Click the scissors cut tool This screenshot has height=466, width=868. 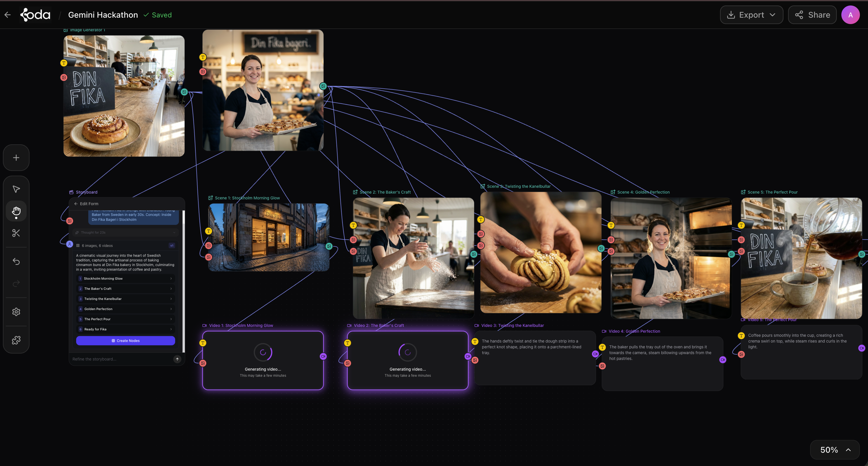point(16,233)
